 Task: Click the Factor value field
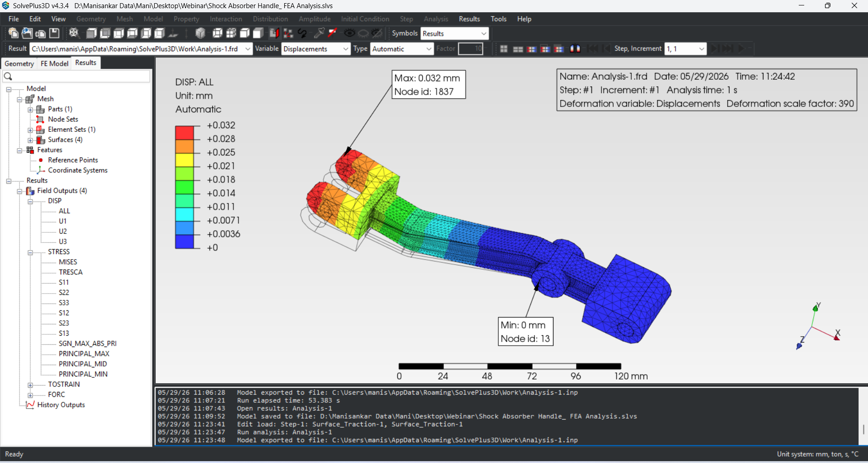[471, 49]
